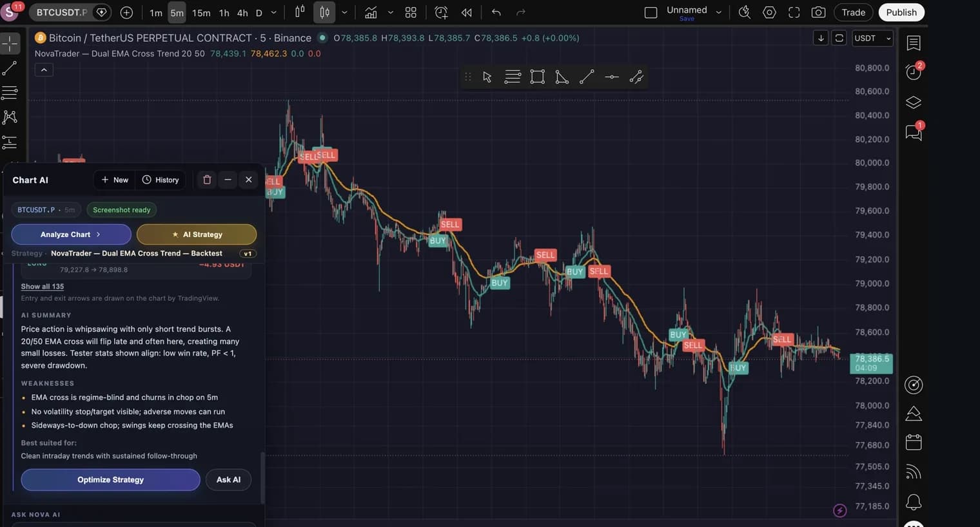This screenshot has height=527, width=980.
Task: Open the calendar panel in right sidebar
Action: (914, 442)
